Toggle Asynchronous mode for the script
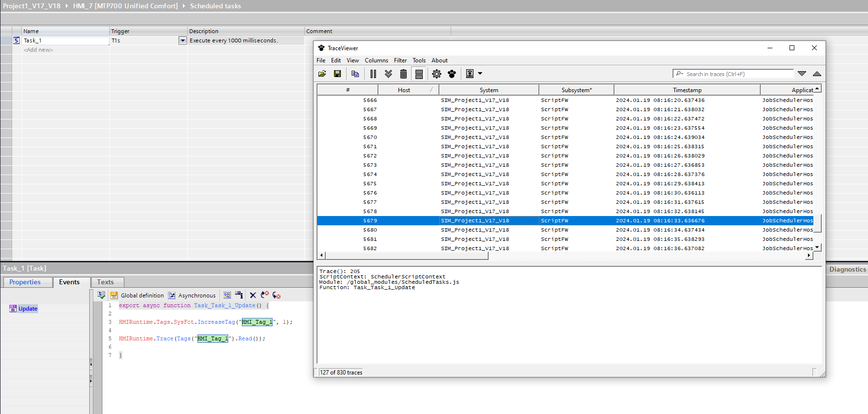The width and height of the screenshot is (868, 414). pyautogui.click(x=192, y=296)
